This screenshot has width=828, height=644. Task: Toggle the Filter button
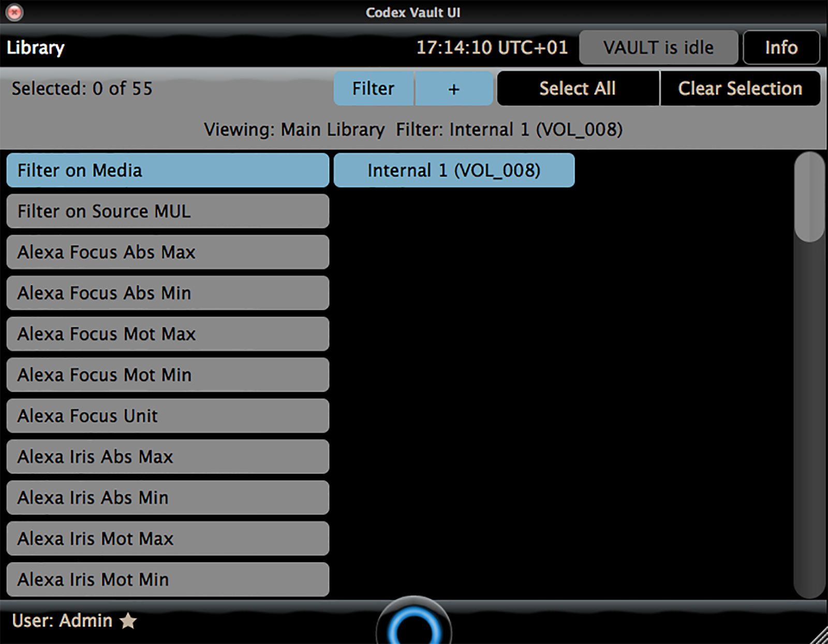point(373,89)
